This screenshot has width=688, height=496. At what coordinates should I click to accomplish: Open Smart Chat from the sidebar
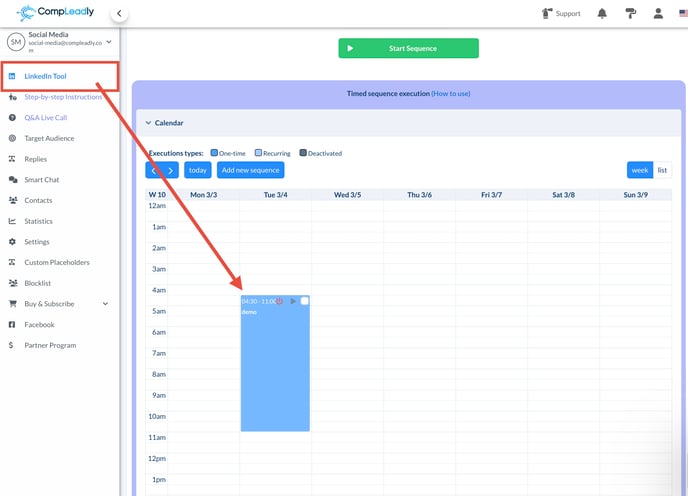[x=42, y=180]
